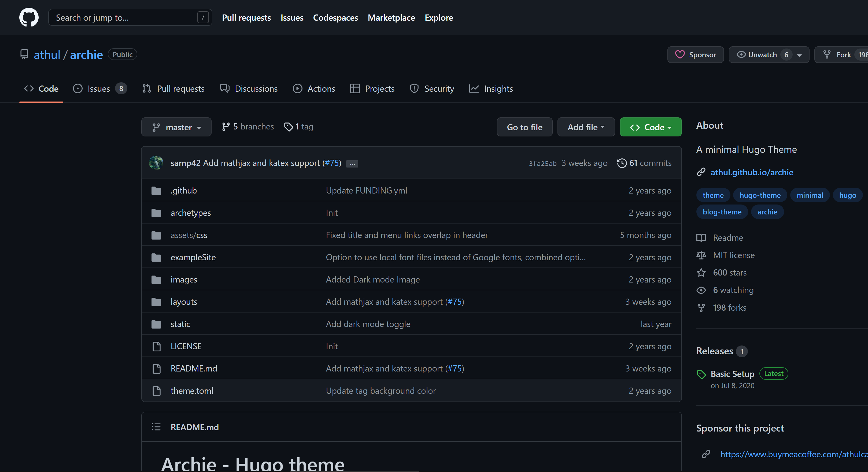Click the theme.toml file icon
The image size is (868, 472).
coord(157,391)
